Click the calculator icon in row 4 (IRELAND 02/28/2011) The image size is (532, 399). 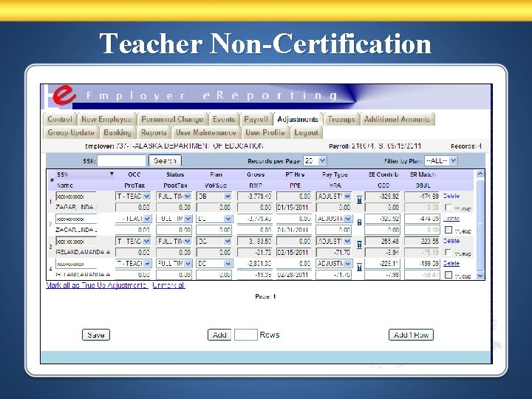pyautogui.click(x=359, y=267)
